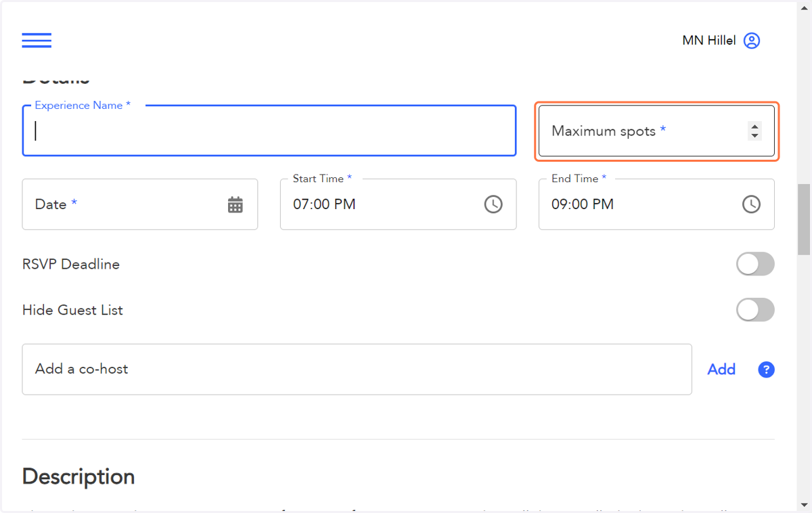The height and width of the screenshot is (513, 812).
Task: Select the Date input field
Action: (x=140, y=204)
